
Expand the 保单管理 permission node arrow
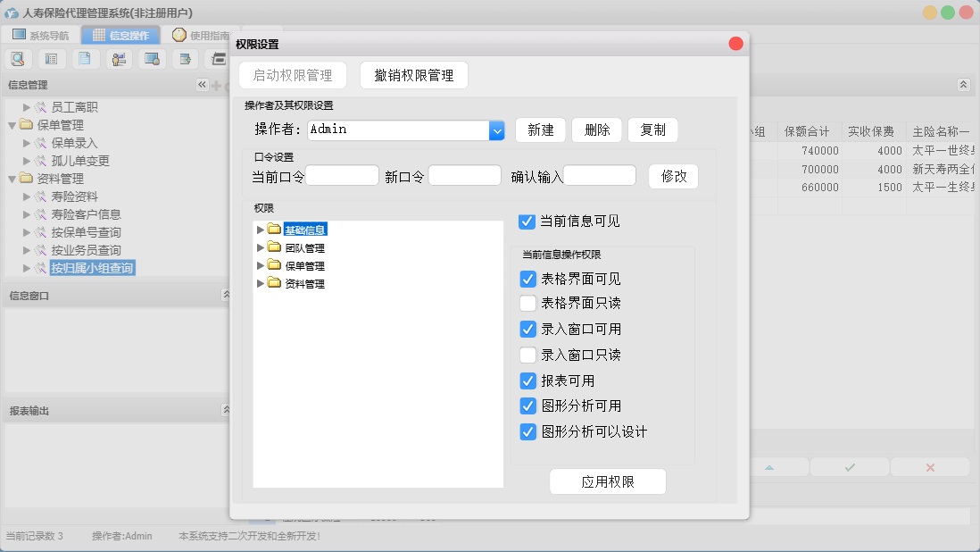click(x=261, y=265)
